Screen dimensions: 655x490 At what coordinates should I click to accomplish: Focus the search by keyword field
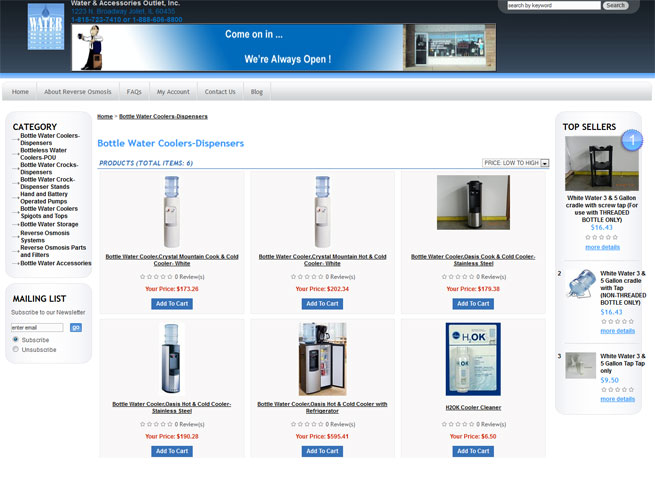point(554,5)
